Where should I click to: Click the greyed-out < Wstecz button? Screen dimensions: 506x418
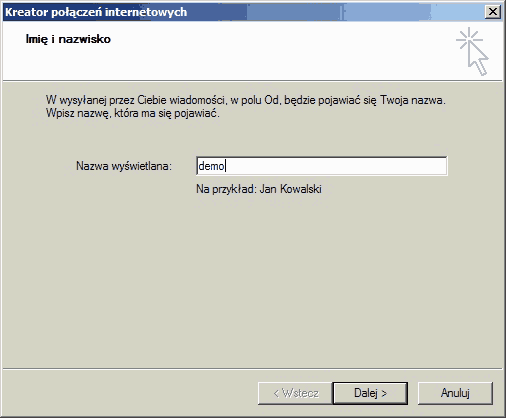pyautogui.click(x=295, y=393)
